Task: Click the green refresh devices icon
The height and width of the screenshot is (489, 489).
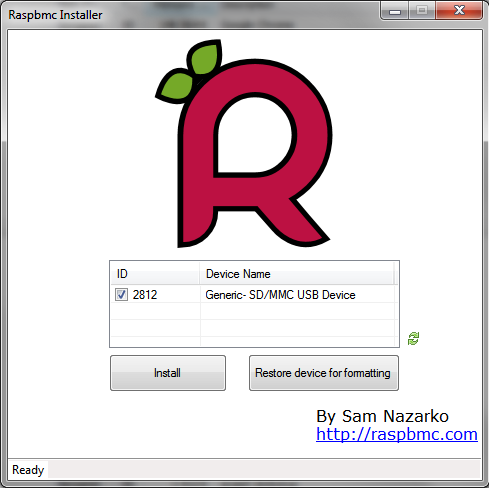Action: click(x=413, y=339)
